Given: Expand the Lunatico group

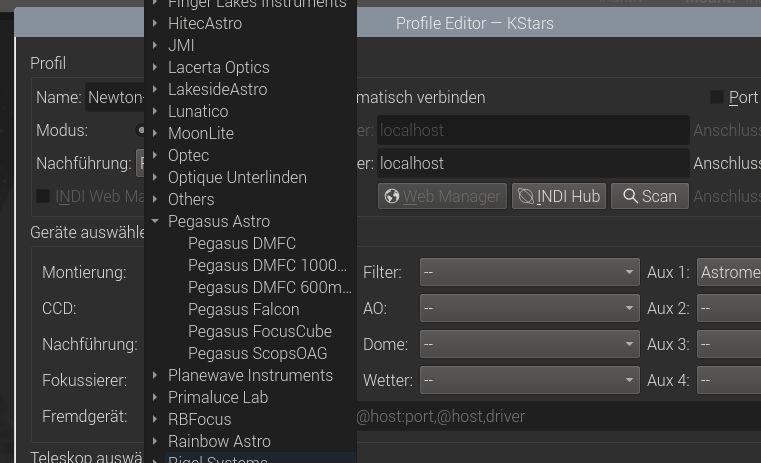Looking at the screenshot, I should 155,111.
